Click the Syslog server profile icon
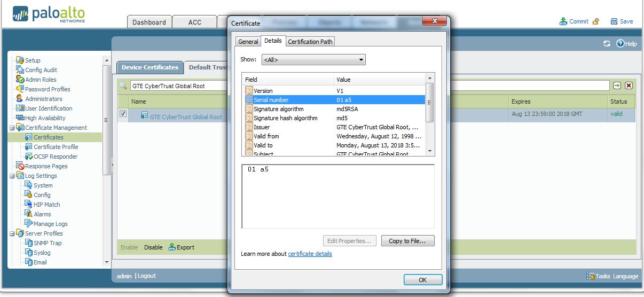The height and width of the screenshot is (297, 644). click(29, 253)
